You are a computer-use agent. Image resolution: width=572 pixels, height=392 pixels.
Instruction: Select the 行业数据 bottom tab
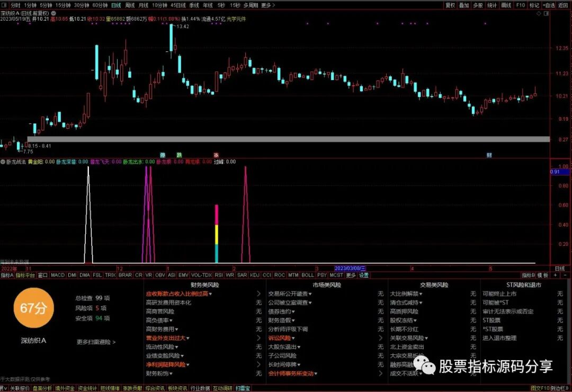pyautogui.click(x=200, y=389)
